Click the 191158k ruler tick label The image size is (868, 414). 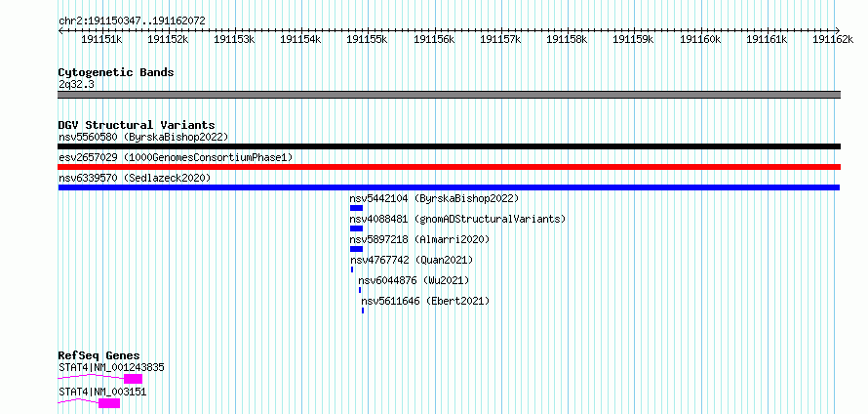point(567,39)
